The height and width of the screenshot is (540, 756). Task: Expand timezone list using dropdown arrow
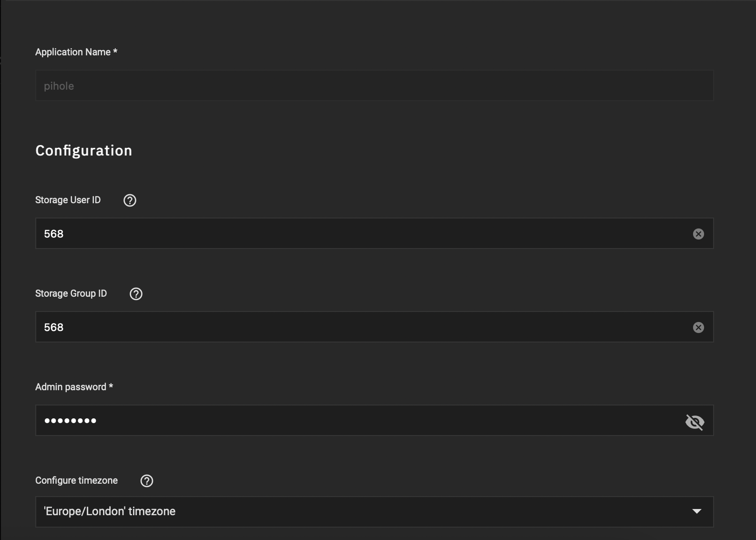coord(697,511)
